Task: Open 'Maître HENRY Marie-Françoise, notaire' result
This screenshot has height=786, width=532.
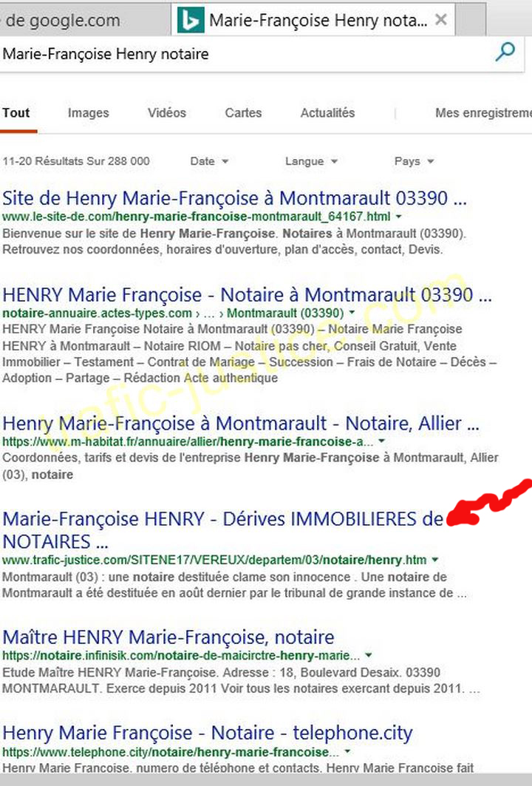Action: click(168, 637)
